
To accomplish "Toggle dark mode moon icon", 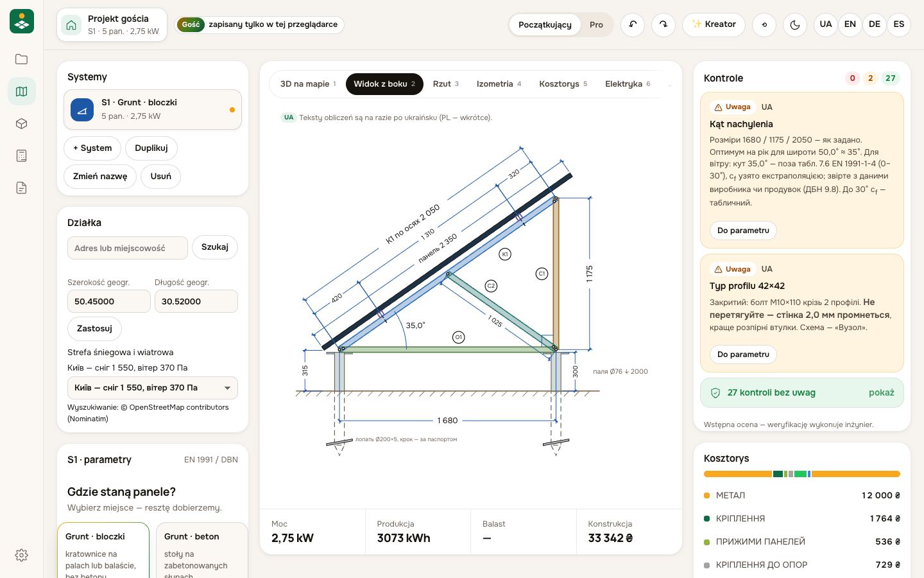I will point(795,25).
